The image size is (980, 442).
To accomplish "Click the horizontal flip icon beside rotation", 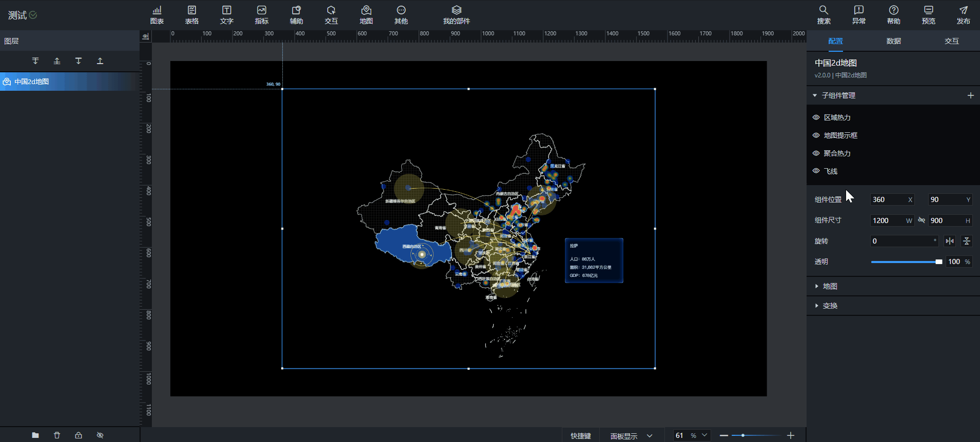I will point(950,241).
